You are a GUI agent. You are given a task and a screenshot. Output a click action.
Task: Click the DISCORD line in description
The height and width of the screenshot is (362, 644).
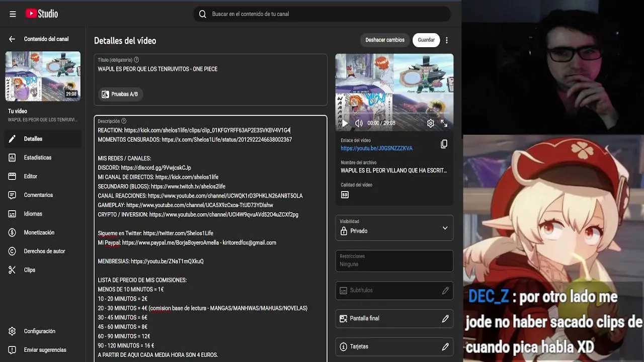[144, 168]
